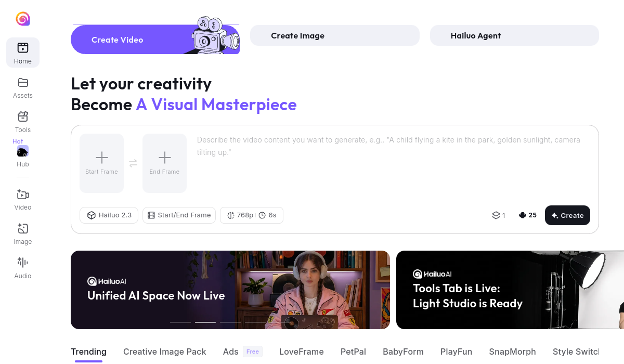Select the PetPal category tab

pos(353,352)
